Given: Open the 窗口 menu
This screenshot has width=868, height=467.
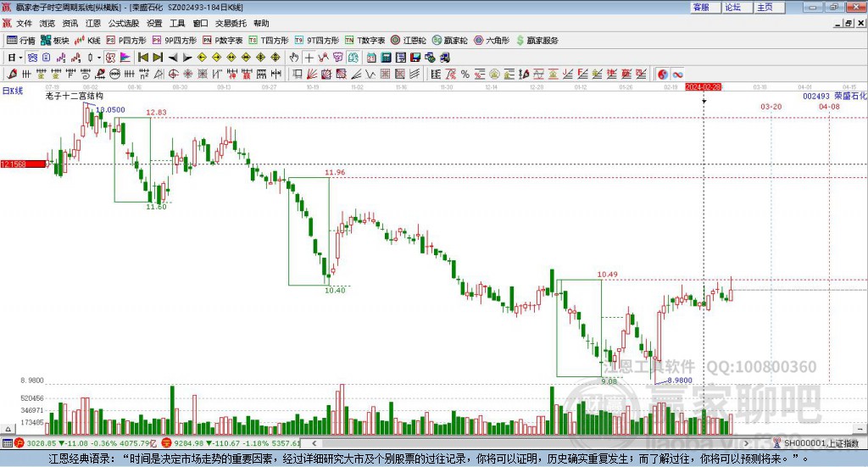Looking at the screenshot, I should pyautogui.click(x=200, y=23).
